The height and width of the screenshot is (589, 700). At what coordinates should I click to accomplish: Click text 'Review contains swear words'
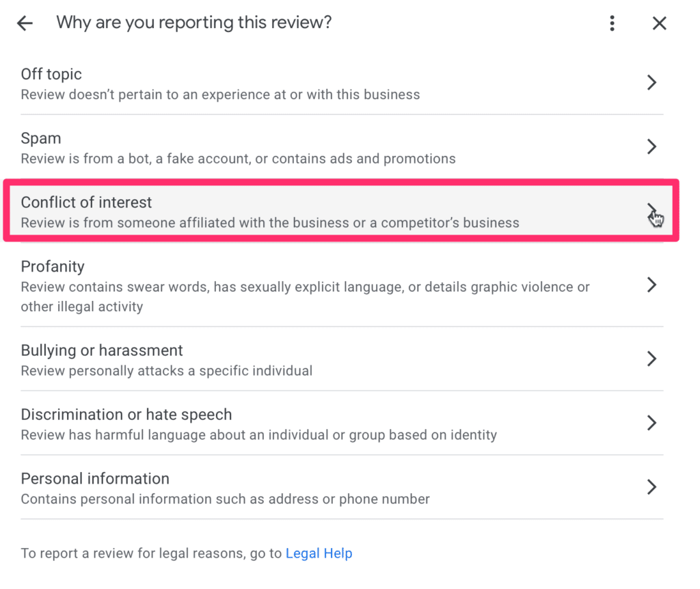(x=115, y=287)
